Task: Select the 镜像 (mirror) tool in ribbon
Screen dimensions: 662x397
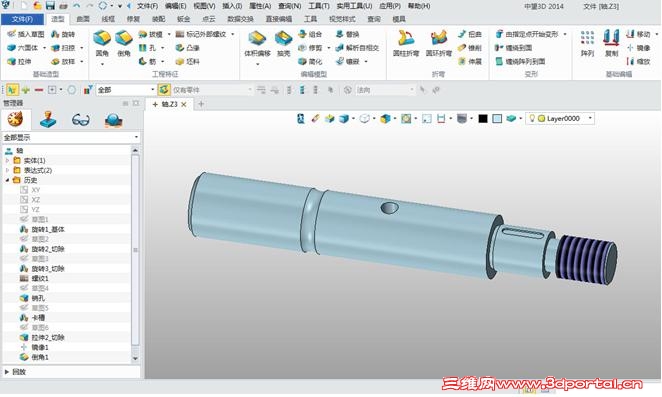Action: point(639,48)
